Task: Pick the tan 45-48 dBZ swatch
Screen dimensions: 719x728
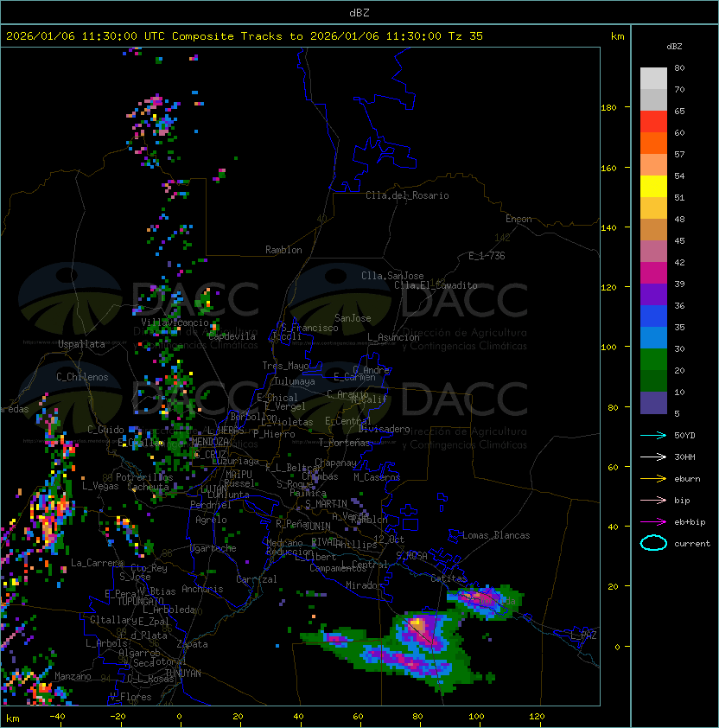Action: pos(653,229)
